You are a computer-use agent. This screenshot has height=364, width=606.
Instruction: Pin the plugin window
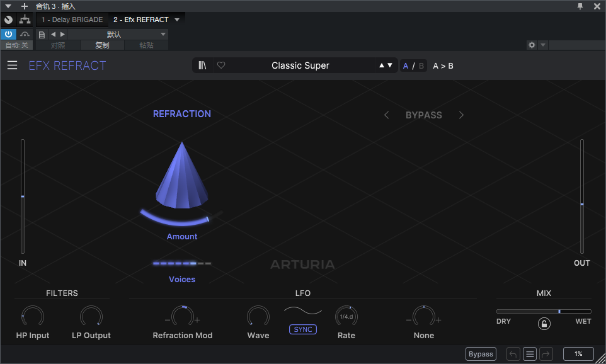tap(580, 6)
